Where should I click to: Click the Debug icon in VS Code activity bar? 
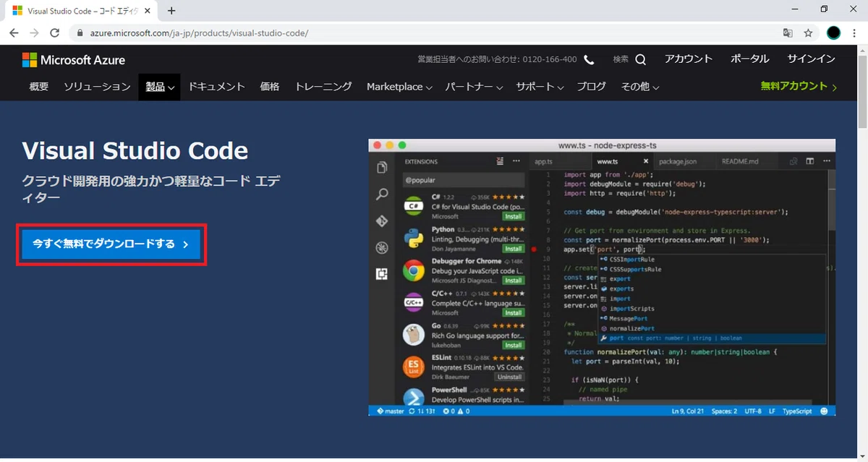[x=382, y=248]
